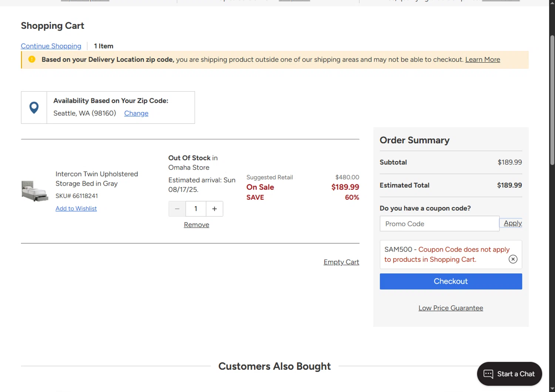Apply the promo code
This screenshot has width=555, height=392.
point(512,223)
